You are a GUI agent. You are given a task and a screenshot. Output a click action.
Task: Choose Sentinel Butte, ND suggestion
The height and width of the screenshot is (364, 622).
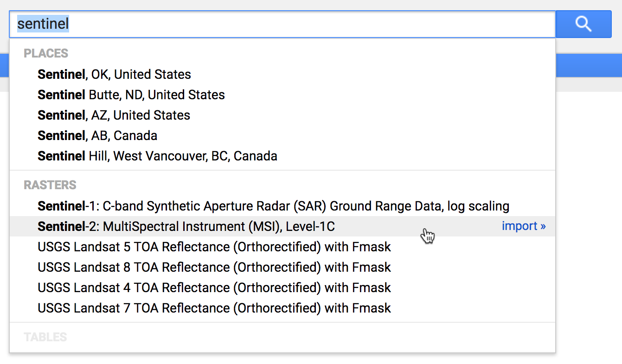(131, 95)
